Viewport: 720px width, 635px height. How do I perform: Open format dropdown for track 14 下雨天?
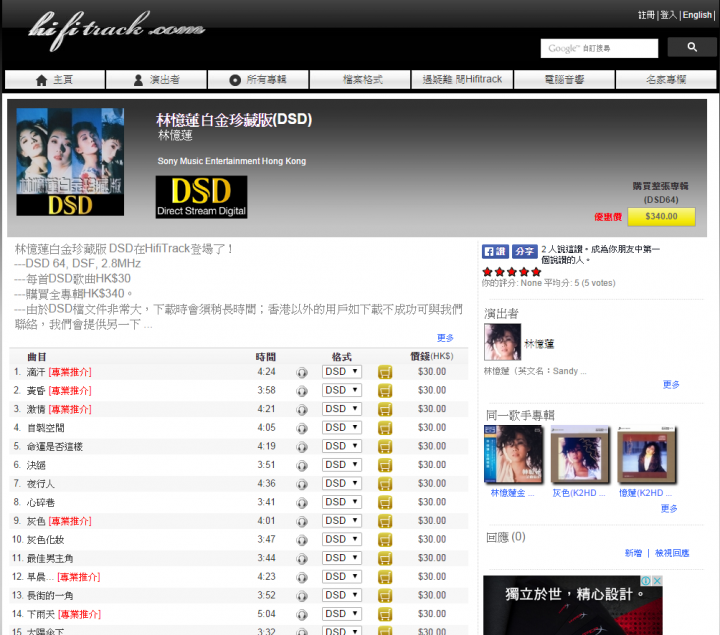point(342,613)
